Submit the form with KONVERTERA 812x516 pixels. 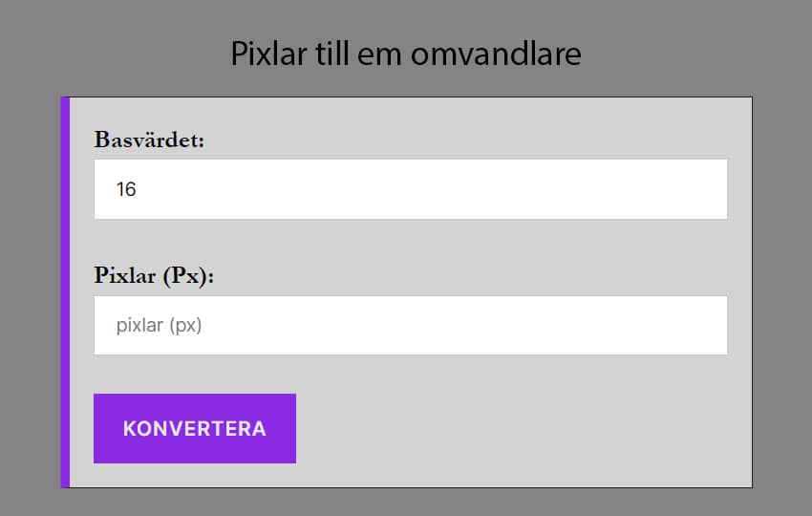click(x=195, y=428)
